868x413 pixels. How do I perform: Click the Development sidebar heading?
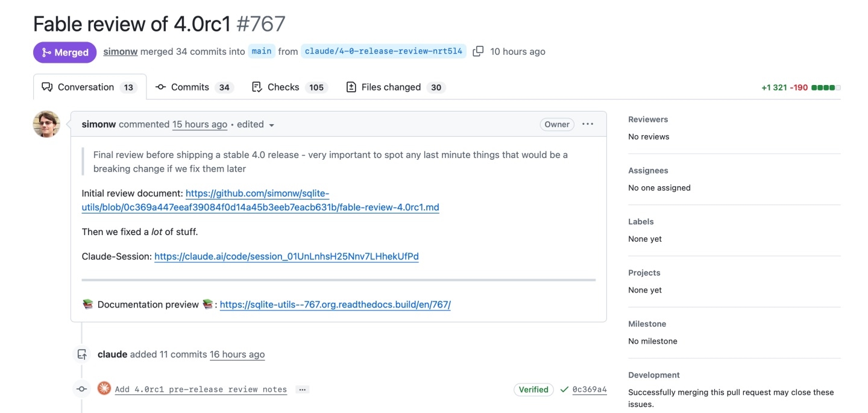[x=654, y=375]
